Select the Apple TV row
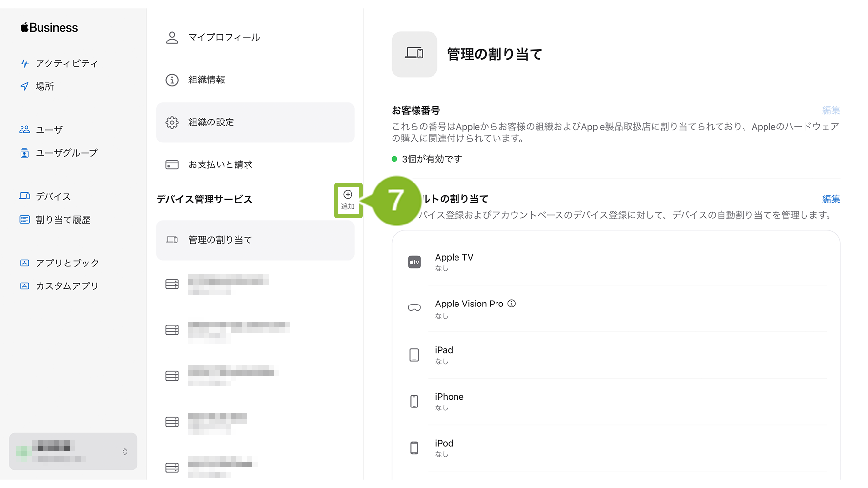The height and width of the screenshot is (488, 868). click(x=616, y=262)
